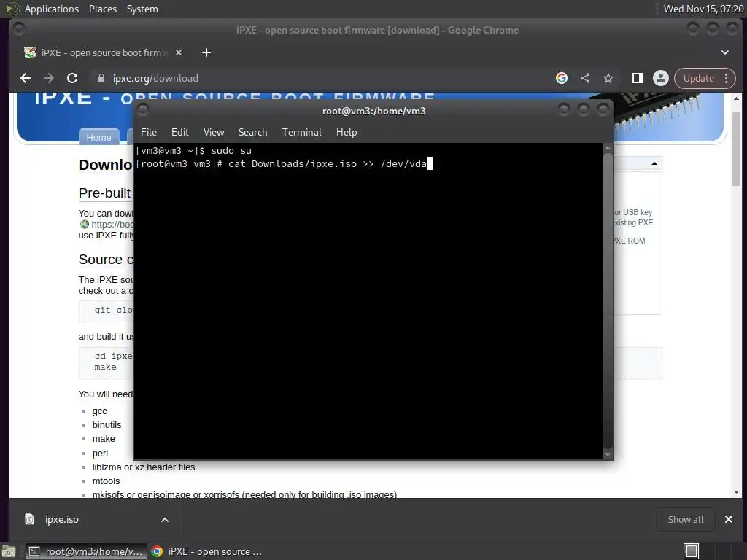The width and height of the screenshot is (747, 560).
Task: Expand ipxe.iso download options chevron
Action: tap(165, 520)
